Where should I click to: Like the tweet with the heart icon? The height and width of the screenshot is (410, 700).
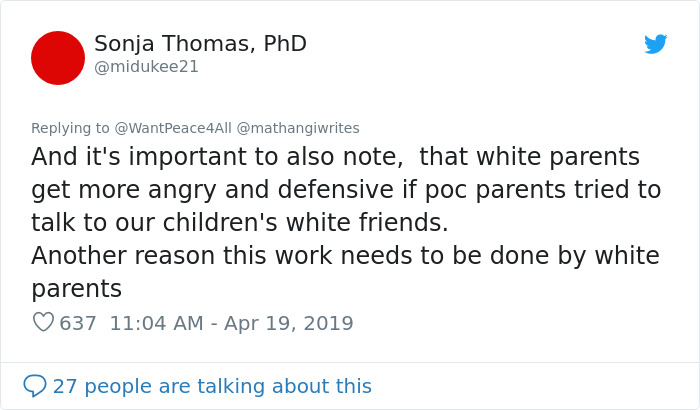pos(43,322)
